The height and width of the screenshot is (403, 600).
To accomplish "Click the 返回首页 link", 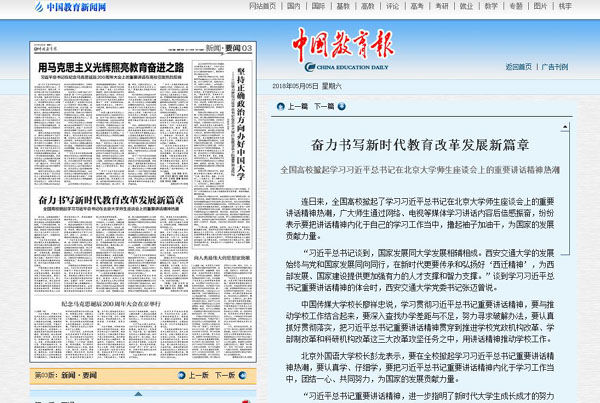I will [518, 67].
